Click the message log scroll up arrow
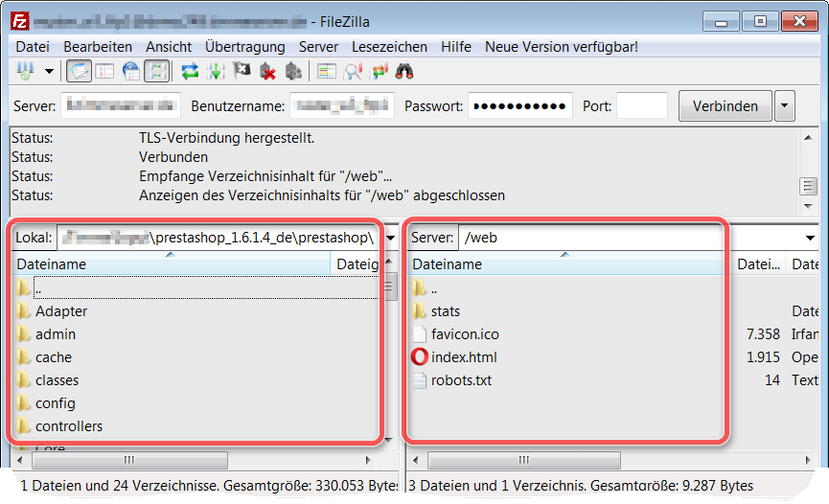 click(x=808, y=138)
